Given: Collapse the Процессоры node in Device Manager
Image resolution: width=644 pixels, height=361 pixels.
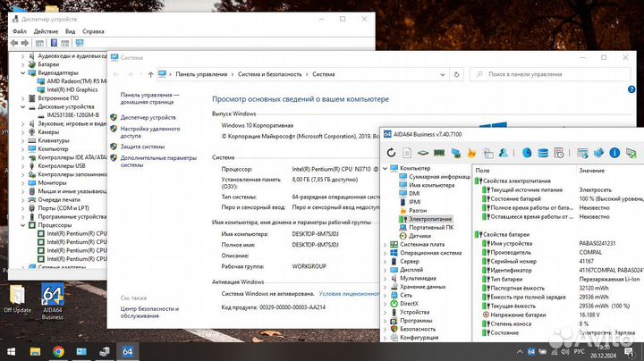Looking at the screenshot, I should tap(23, 225).
